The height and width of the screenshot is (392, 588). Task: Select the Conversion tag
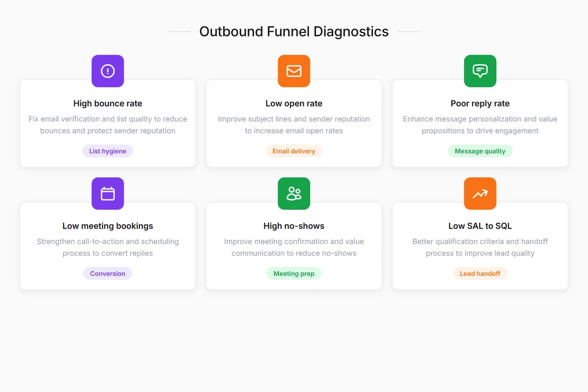point(108,274)
